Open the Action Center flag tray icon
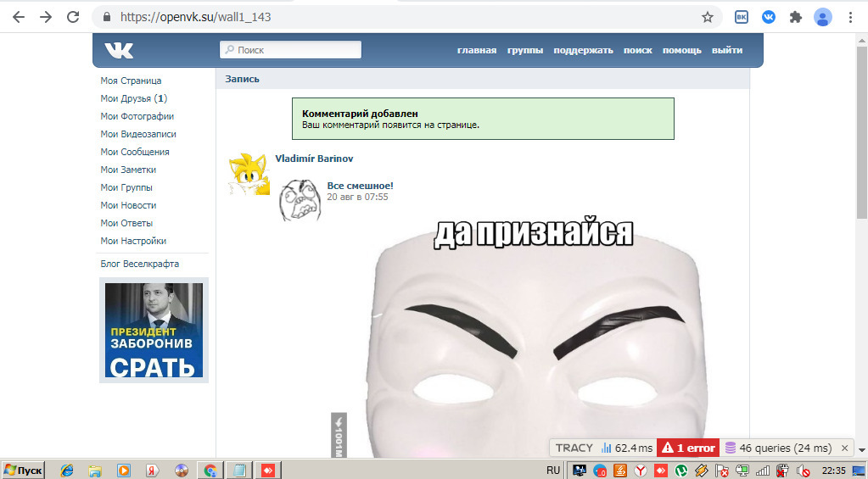 [722, 471]
